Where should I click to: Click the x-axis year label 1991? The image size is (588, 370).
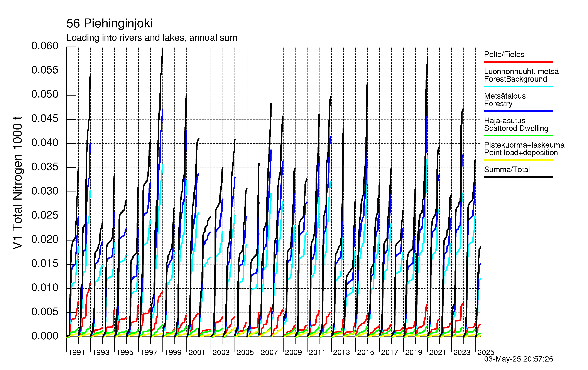tap(76, 352)
